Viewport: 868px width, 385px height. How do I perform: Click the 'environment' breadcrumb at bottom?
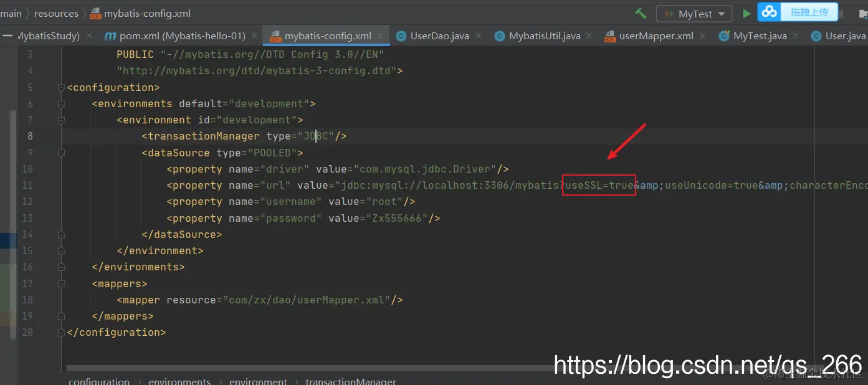258,381
